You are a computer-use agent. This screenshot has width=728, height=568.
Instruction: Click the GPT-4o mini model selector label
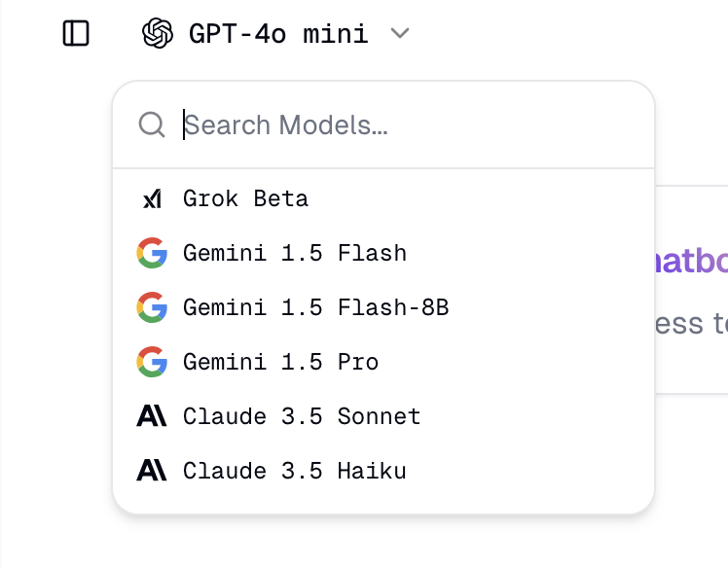(x=278, y=34)
